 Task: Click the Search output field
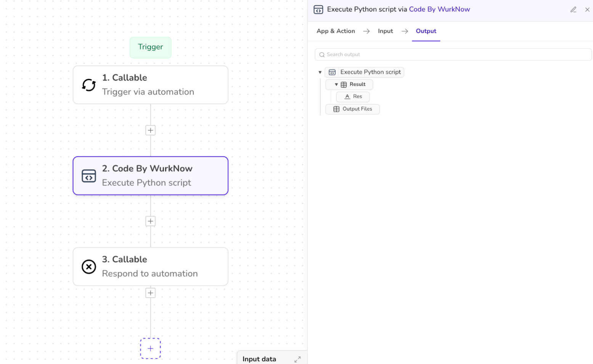pyautogui.click(x=453, y=55)
